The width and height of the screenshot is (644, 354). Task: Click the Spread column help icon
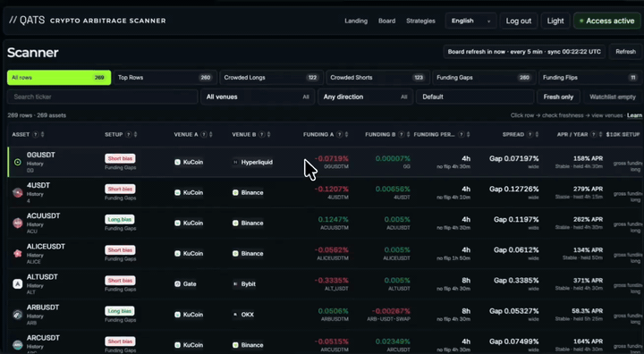click(530, 135)
